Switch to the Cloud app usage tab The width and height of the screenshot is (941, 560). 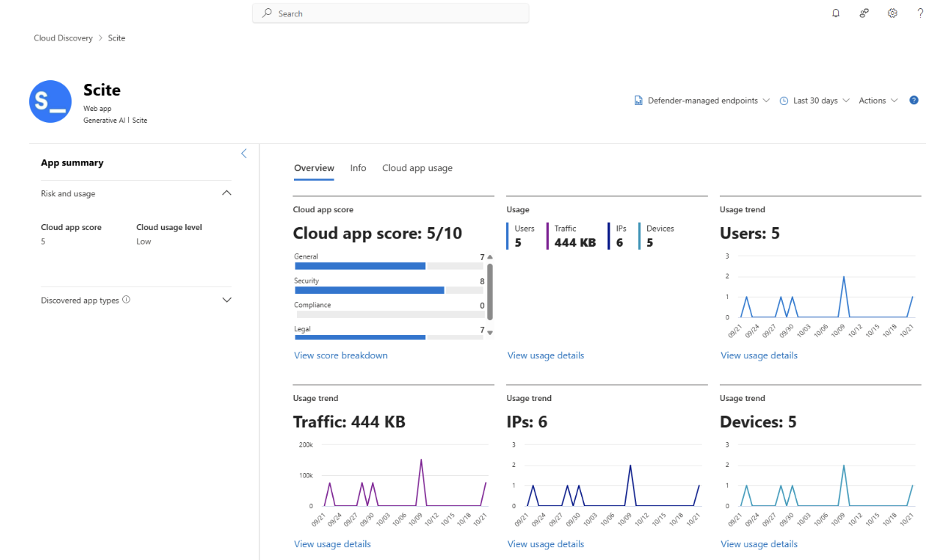(418, 168)
